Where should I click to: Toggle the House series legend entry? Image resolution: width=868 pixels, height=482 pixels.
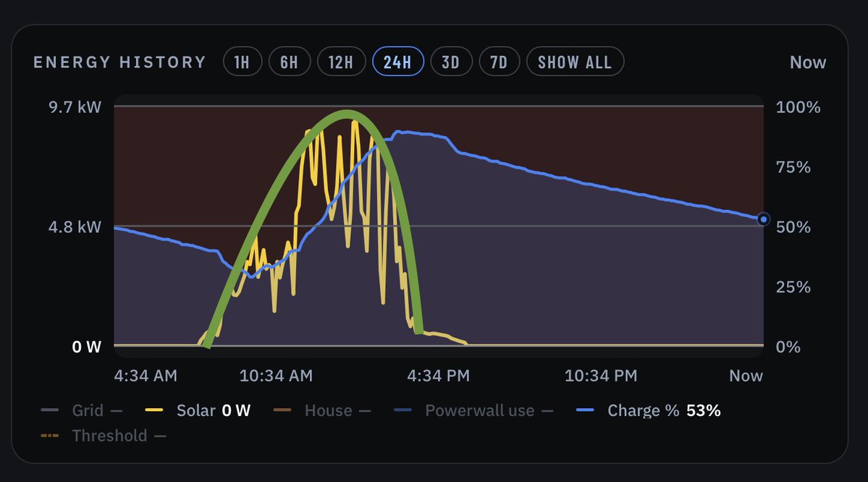click(x=321, y=410)
